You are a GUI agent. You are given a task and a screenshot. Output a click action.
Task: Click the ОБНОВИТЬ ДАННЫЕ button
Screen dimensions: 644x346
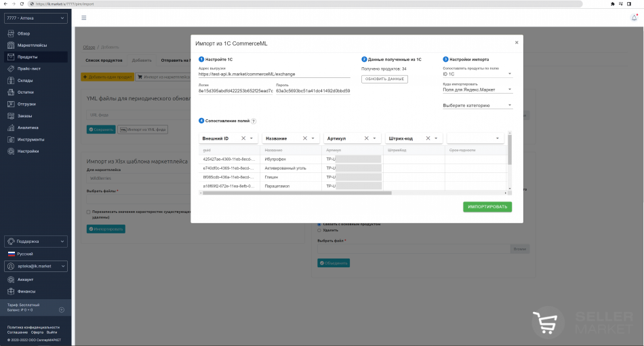384,79
